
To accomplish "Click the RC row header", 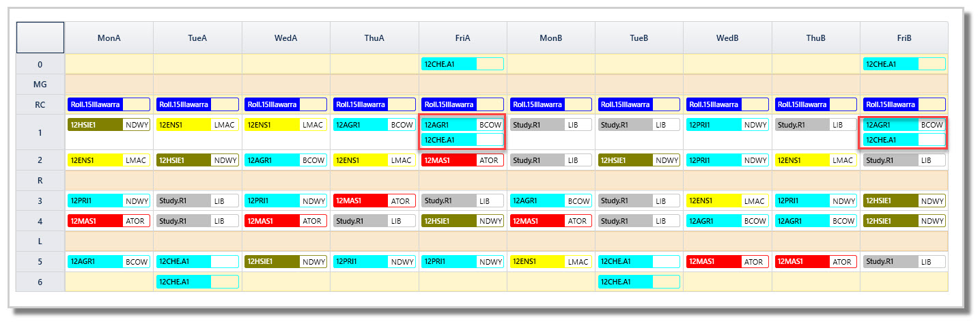I will coord(40,105).
